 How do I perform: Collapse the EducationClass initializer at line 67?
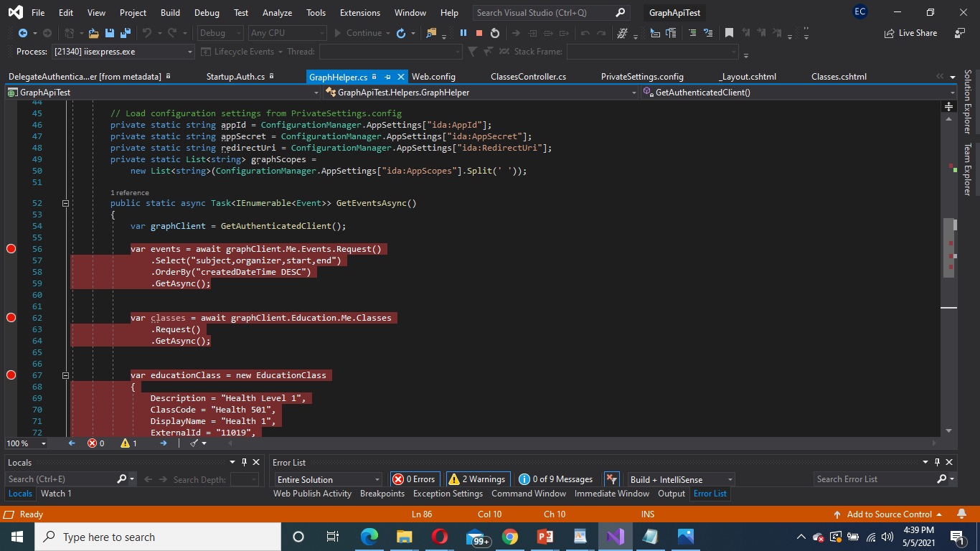click(65, 375)
